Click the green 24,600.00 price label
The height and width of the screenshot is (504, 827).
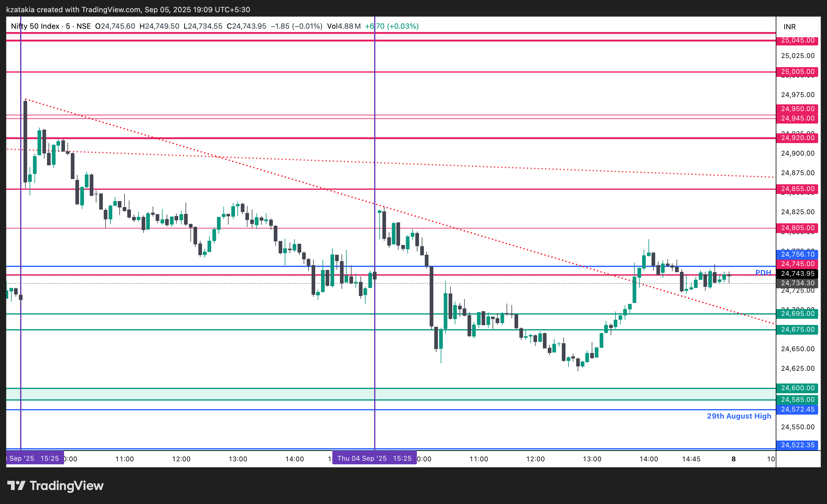click(797, 388)
